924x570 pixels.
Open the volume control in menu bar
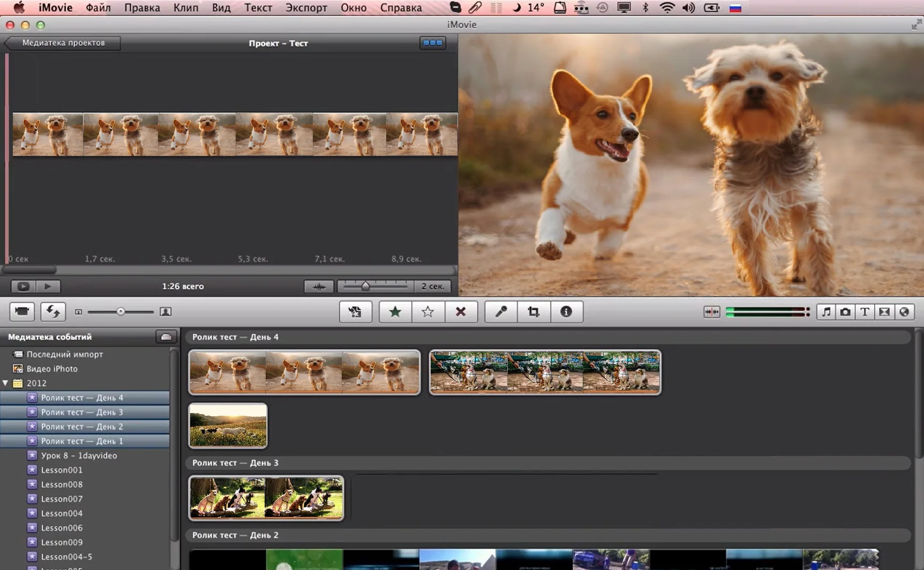pyautogui.click(x=688, y=7)
